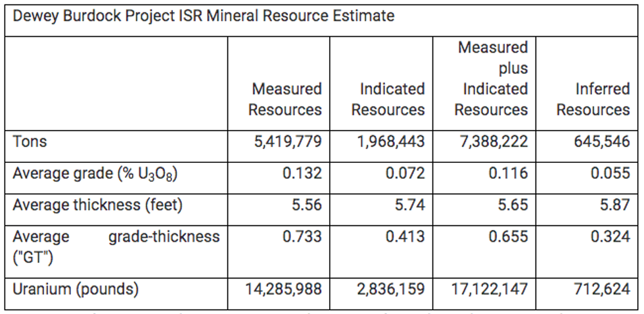Select the Average grade-thickness ("GT") row label
644x314 pixels.
tap(116, 246)
